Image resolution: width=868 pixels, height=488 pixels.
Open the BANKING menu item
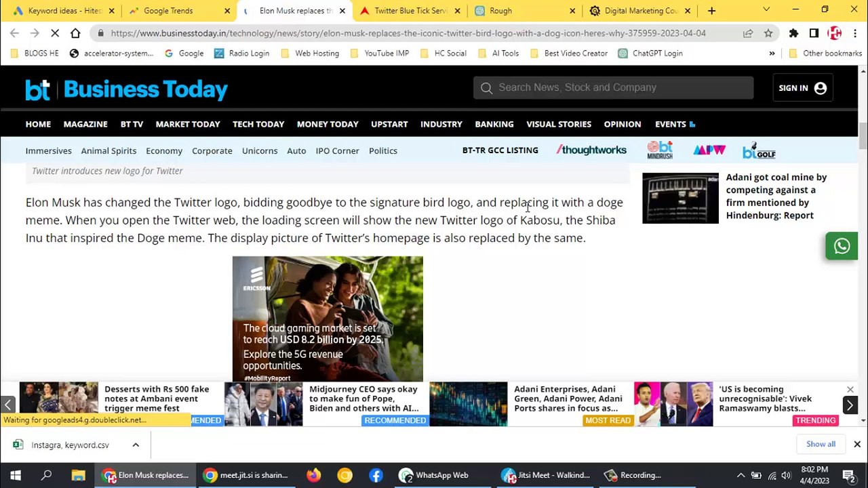(x=494, y=124)
